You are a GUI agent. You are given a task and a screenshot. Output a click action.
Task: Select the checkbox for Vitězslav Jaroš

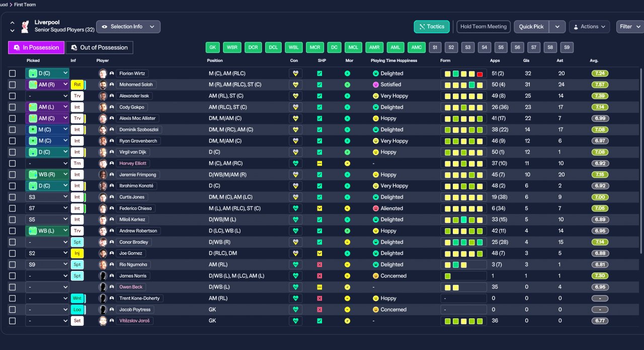(x=13, y=321)
